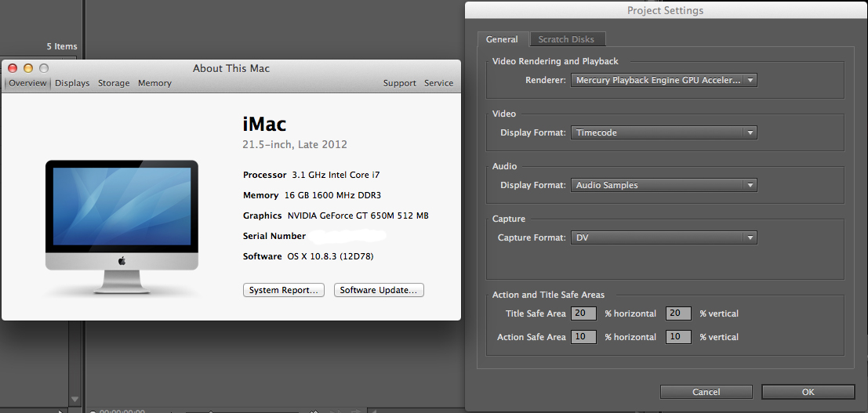Image resolution: width=868 pixels, height=413 pixels.
Task: Switch to the Memory tab
Action: (x=154, y=83)
